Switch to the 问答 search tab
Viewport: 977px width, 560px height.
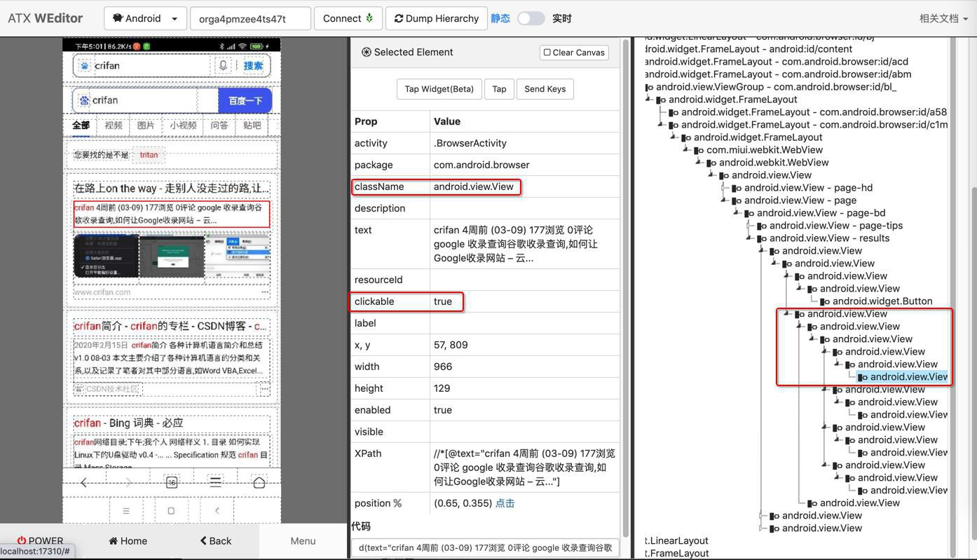click(x=219, y=125)
